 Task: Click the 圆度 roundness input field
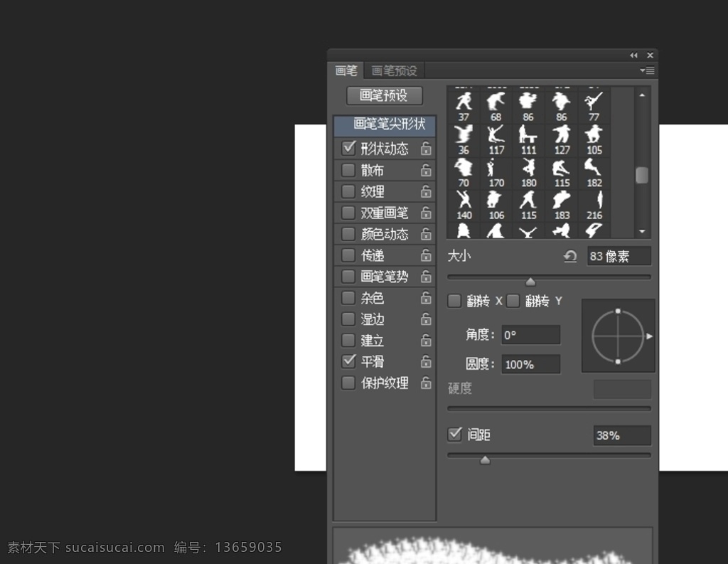coord(530,364)
